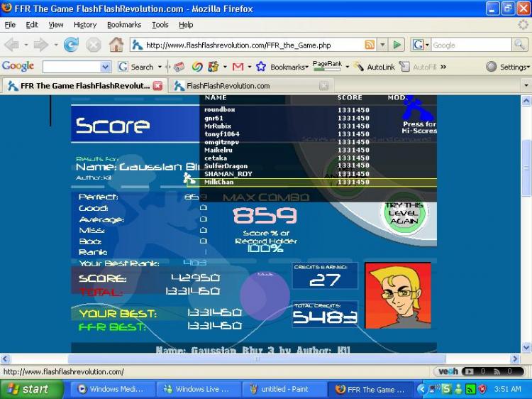The height and width of the screenshot is (399, 532).
Task: Click the green S tray icon
Action: [x=446, y=389]
